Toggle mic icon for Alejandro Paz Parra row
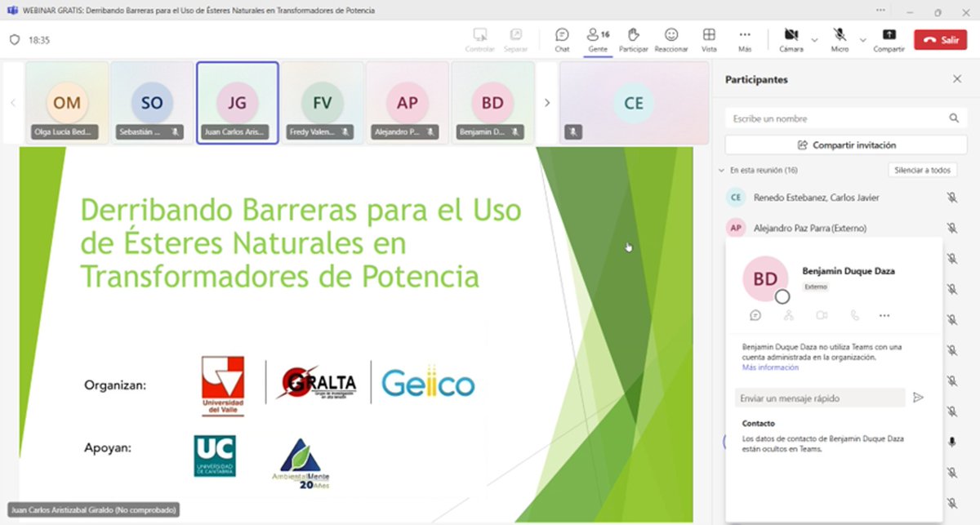980x525 pixels. 951,228
